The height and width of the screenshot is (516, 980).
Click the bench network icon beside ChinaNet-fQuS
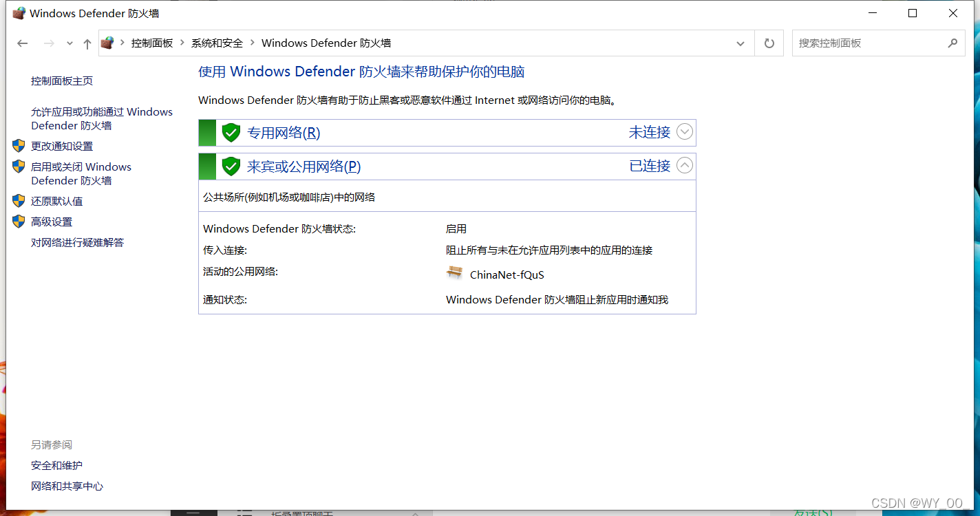(x=454, y=273)
